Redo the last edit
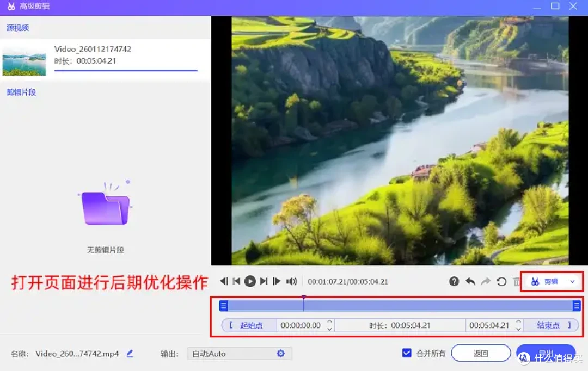 tap(486, 281)
